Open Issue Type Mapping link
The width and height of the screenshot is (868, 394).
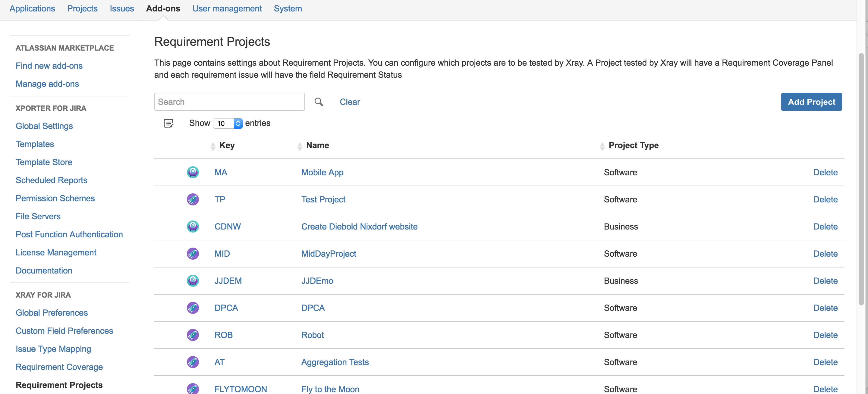tap(53, 349)
